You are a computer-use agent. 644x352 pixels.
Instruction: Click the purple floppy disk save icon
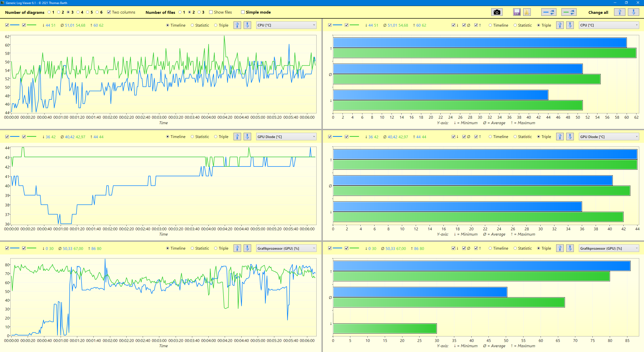click(517, 12)
